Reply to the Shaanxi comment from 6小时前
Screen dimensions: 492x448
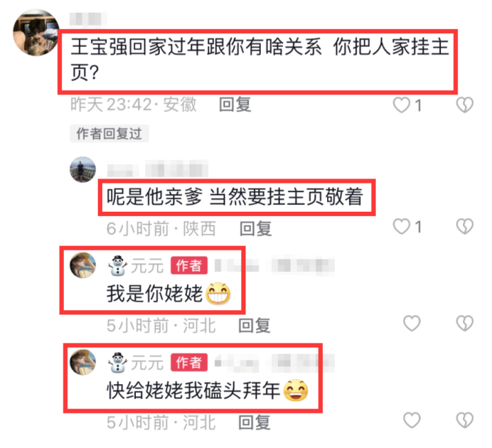click(255, 228)
